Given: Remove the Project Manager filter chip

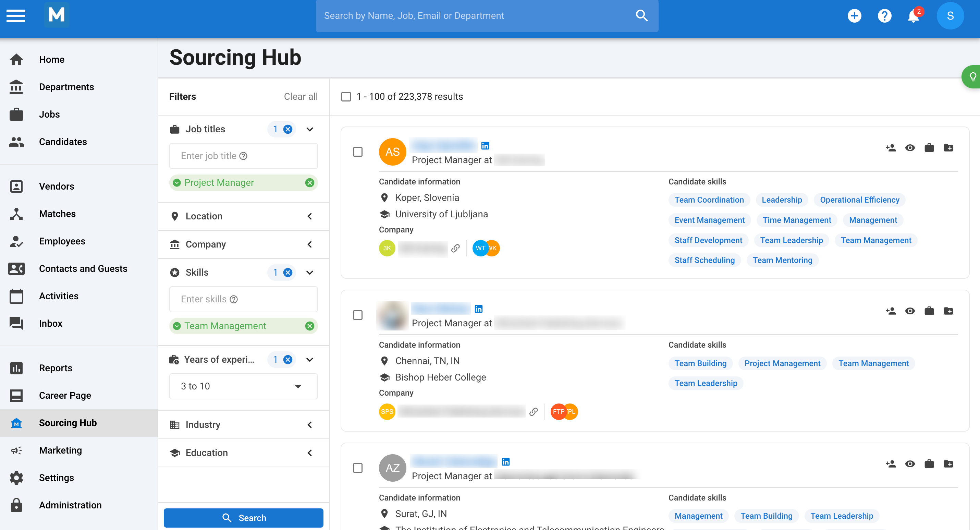Looking at the screenshot, I should coord(310,183).
